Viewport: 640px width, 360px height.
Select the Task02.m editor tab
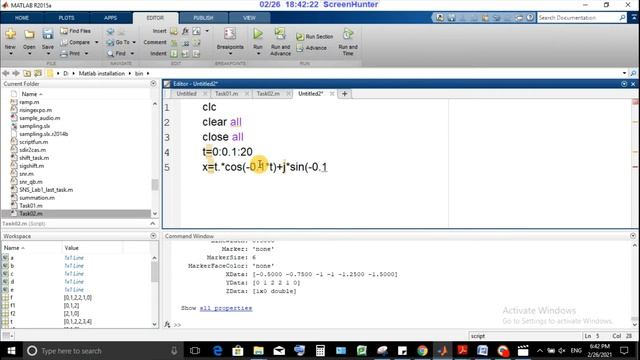[x=268, y=94]
